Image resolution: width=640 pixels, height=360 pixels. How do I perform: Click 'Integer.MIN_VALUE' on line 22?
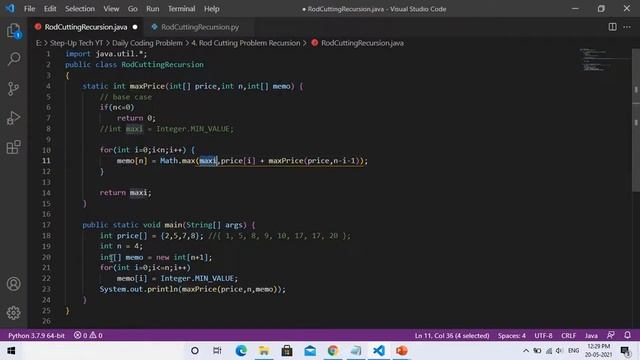tap(197, 278)
